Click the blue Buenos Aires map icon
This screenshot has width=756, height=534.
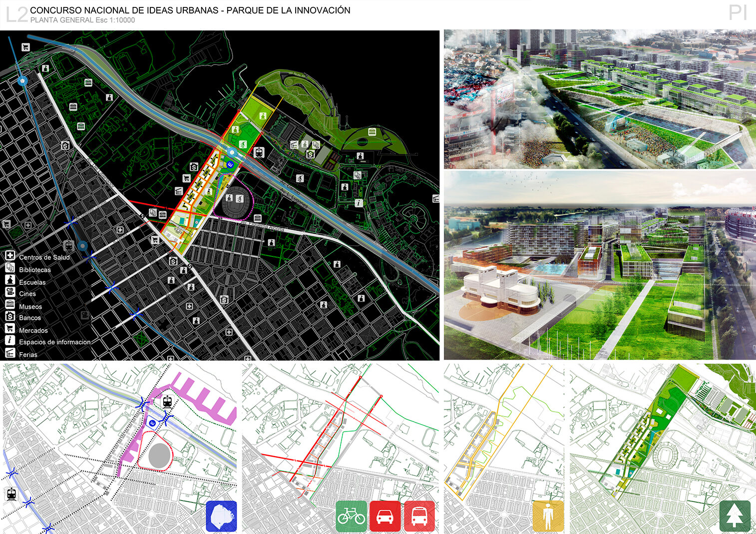(221, 516)
